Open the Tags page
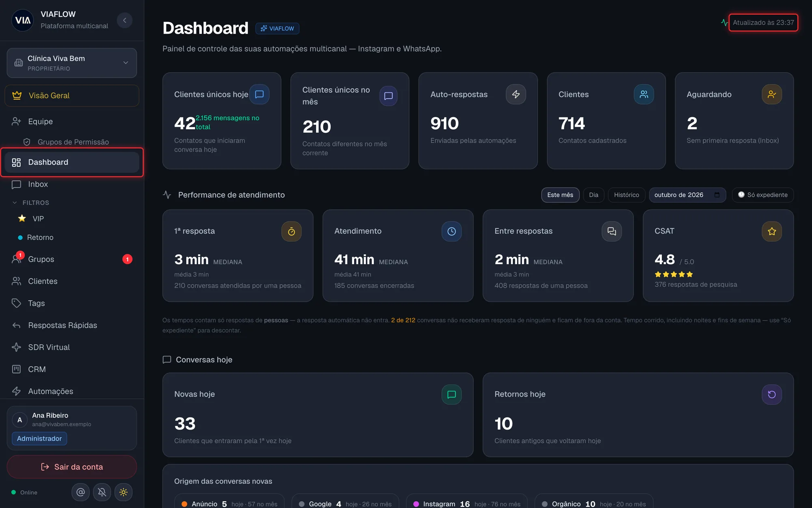The image size is (812, 508). 72,303
